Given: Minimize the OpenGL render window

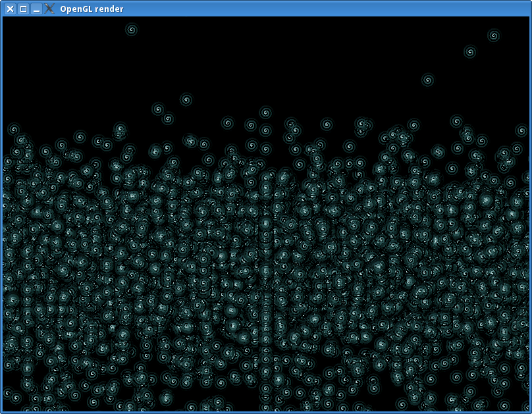Looking at the screenshot, I should 36,9.
